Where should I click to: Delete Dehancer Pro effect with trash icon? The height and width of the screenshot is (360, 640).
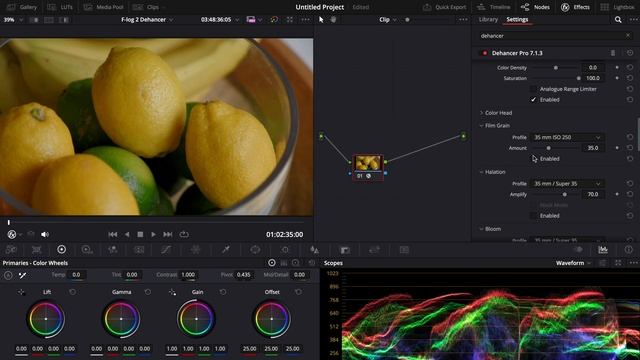click(x=613, y=53)
